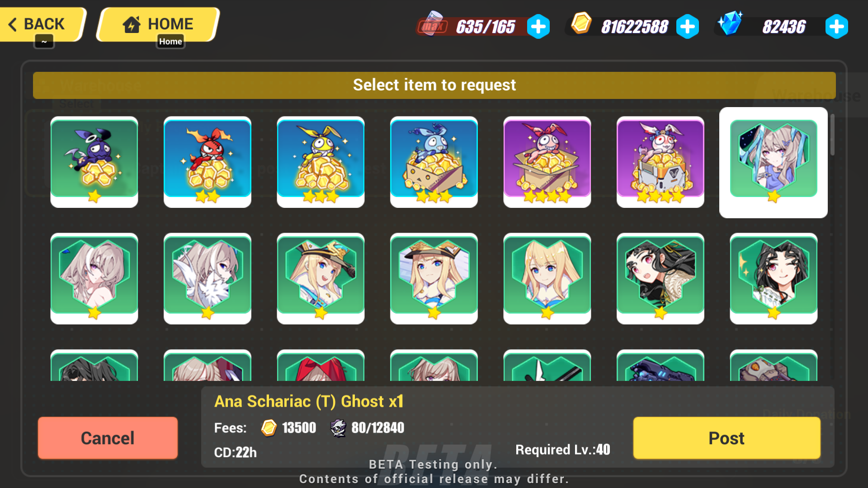Choose the blue bunny cardboard box item
868x488 pixels.
(x=434, y=162)
